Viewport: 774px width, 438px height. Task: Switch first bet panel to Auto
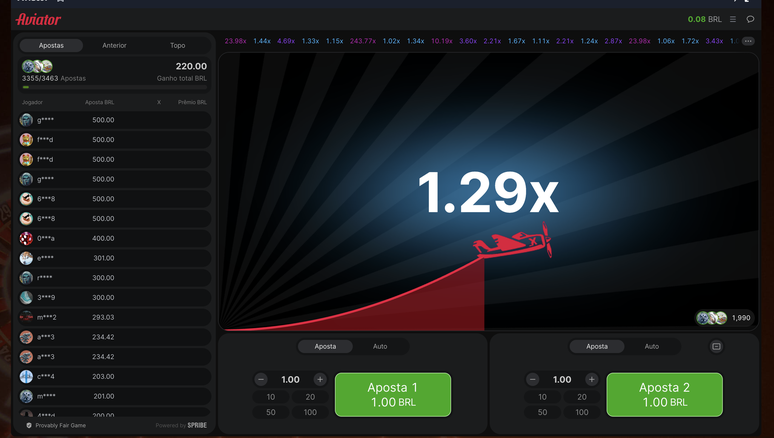click(380, 346)
